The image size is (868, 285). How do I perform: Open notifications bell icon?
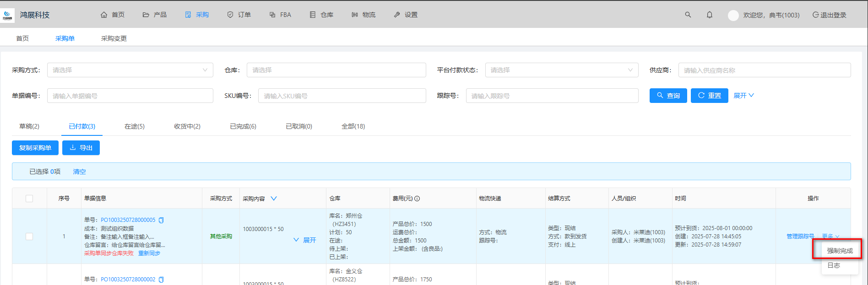pyautogui.click(x=709, y=15)
